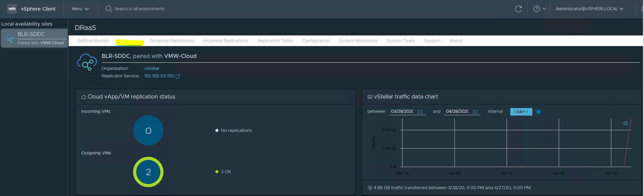Click the refresh icon in the top bar

coord(518,9)
